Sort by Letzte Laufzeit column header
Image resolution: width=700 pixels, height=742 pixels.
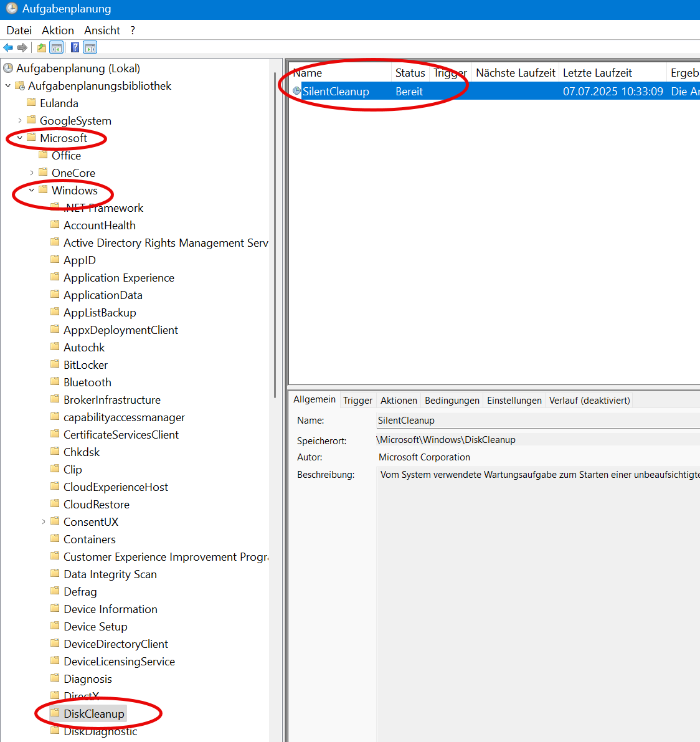613,72
